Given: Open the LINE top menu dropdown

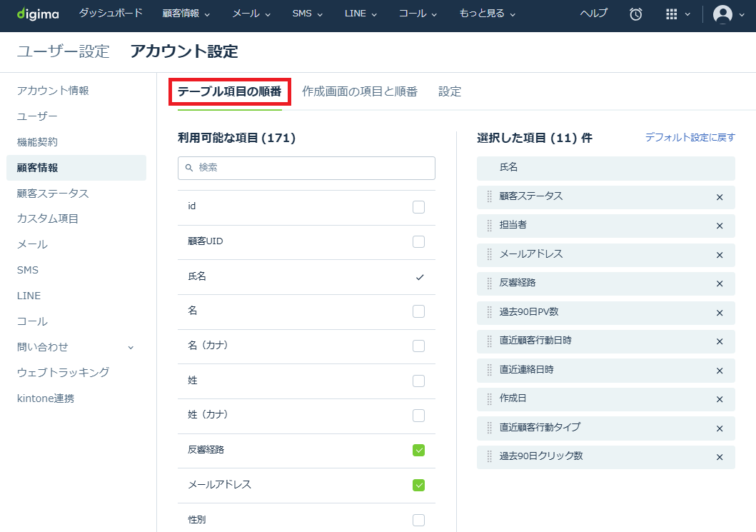Looking at the screenshot, I should click(x=361, y=14).
